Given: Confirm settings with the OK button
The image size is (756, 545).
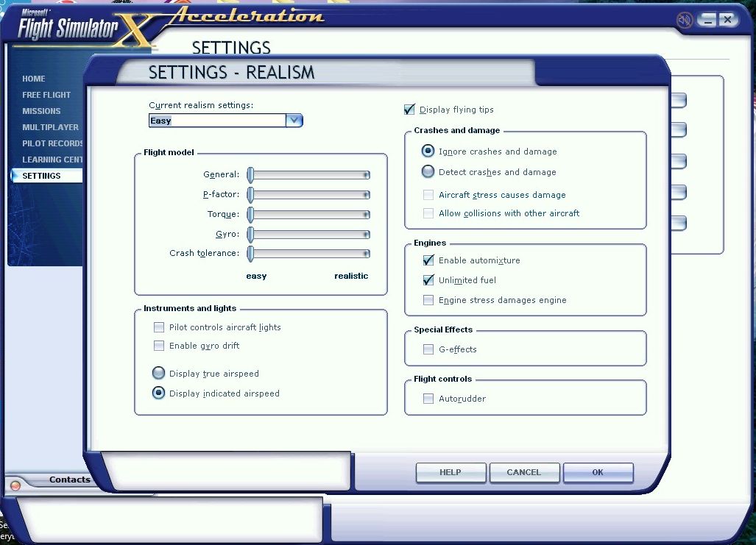Looking at the screenshot, I should tap(598, 472).
